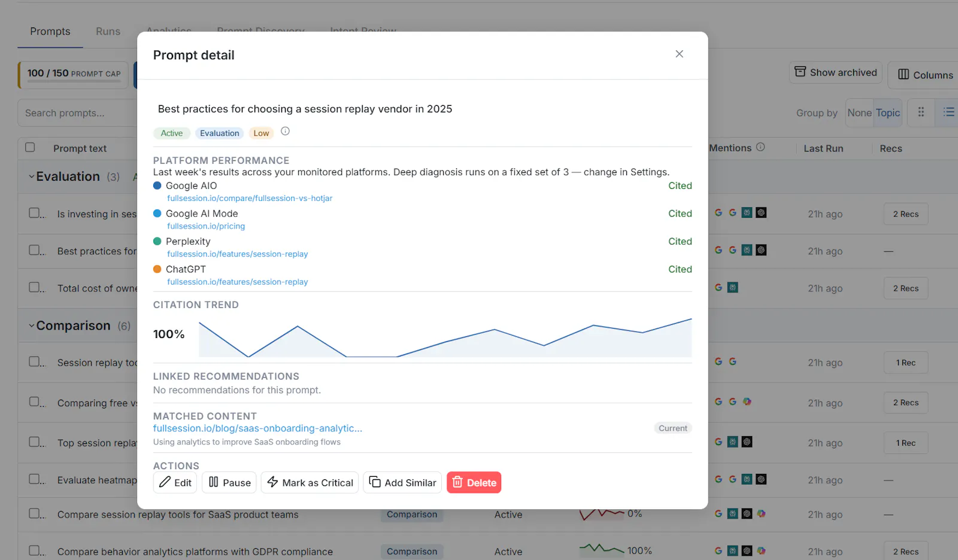958x560 pixels.
Task: Click the Gemini icon in 'Comparing free' row
Action: [747, 401]
